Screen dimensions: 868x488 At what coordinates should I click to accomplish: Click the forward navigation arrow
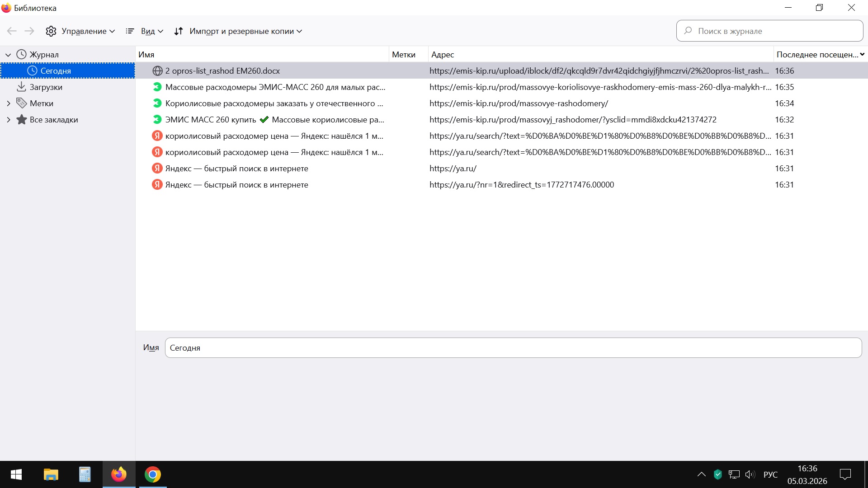[29, 31]
